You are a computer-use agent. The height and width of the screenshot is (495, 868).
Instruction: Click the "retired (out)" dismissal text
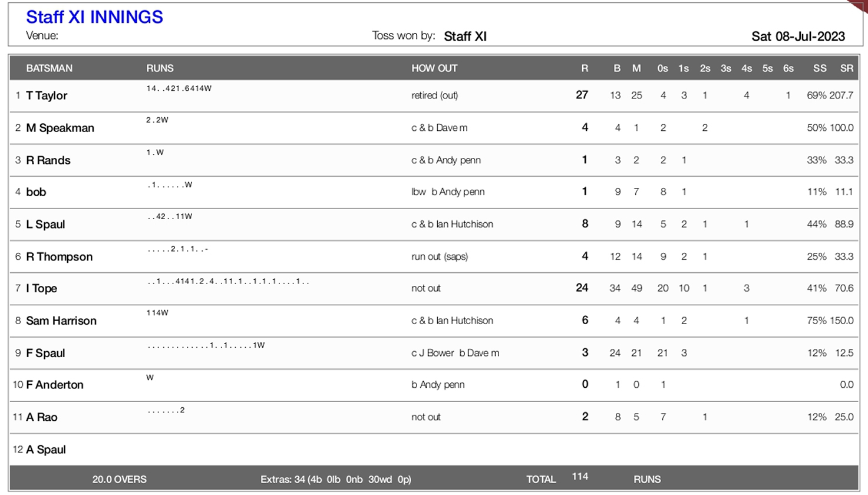(x=434, y=95)
